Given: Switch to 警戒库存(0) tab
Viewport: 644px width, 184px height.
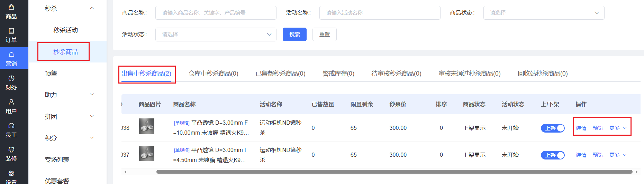Looking at the screenshot, I should (x=338, y=74).
